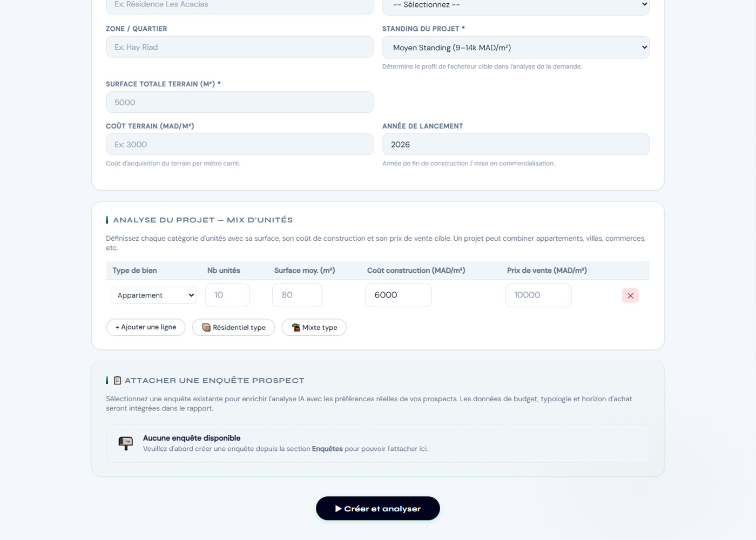Focus the Année de lancement field
The image size is (756, 540).
(x=516, y=144)
